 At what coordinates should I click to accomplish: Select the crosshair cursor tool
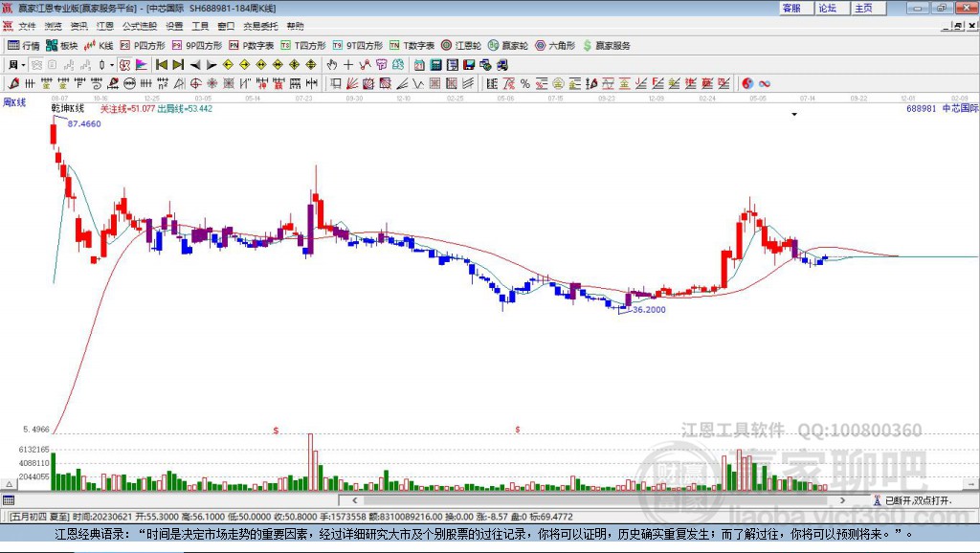[348, 65]
